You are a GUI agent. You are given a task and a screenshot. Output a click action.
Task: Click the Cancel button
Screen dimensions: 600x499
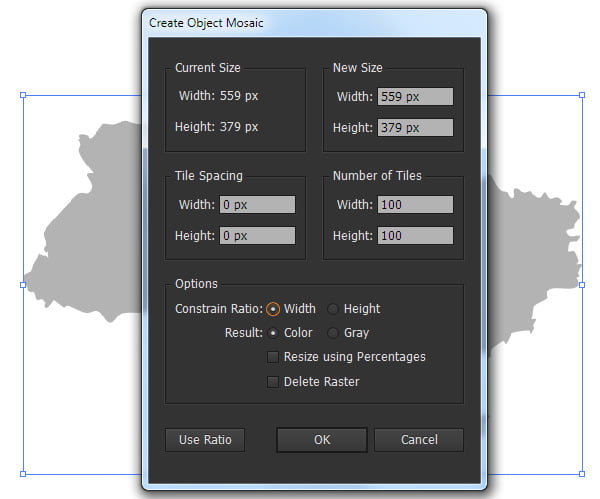pyautogui.click(x=419, y=440)
